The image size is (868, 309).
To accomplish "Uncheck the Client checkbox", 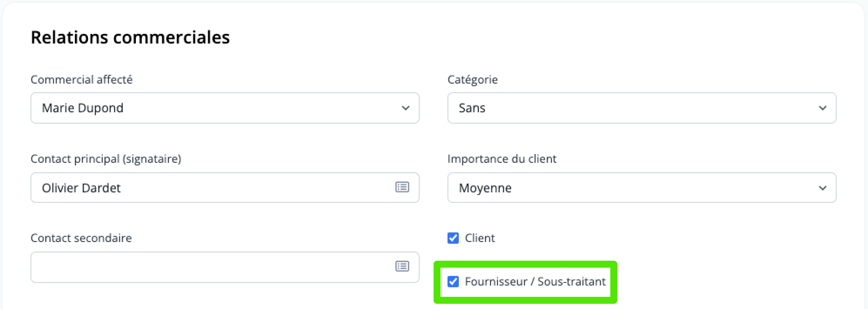I will point(453,238).
